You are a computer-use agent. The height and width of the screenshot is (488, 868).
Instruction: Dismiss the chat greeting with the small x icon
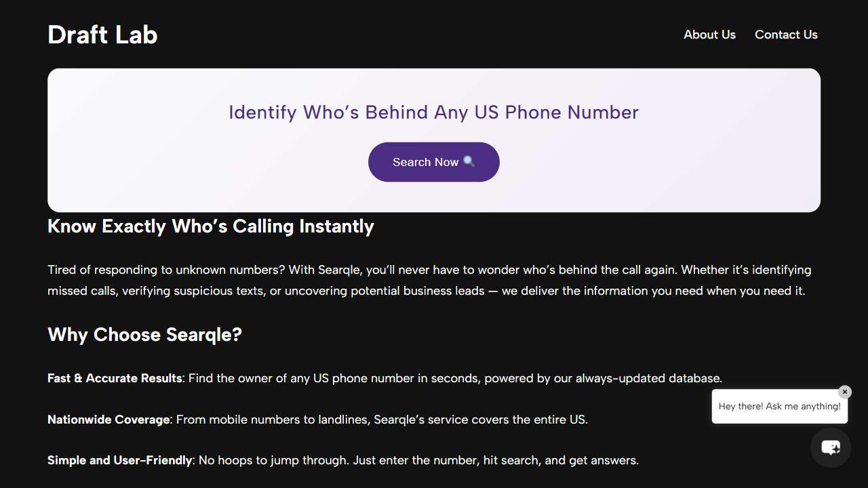(x=844, y=392)
